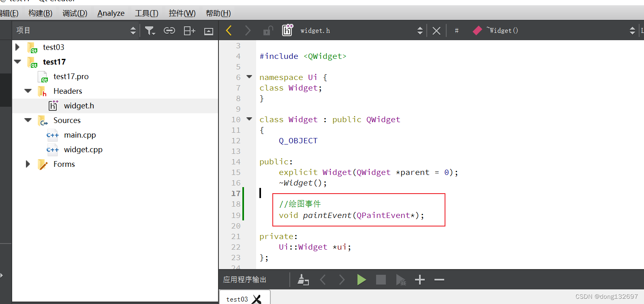The height and width of the screenshot is (304, 644).
Task: Collapse the test17 project node
Action: pos(17,62)
